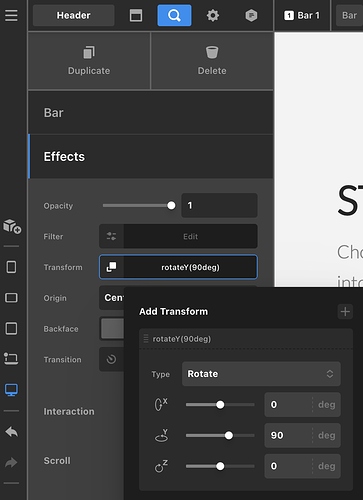Open the hexagon components icon
This screenshot has height=500, width=363.
point(251,15)
